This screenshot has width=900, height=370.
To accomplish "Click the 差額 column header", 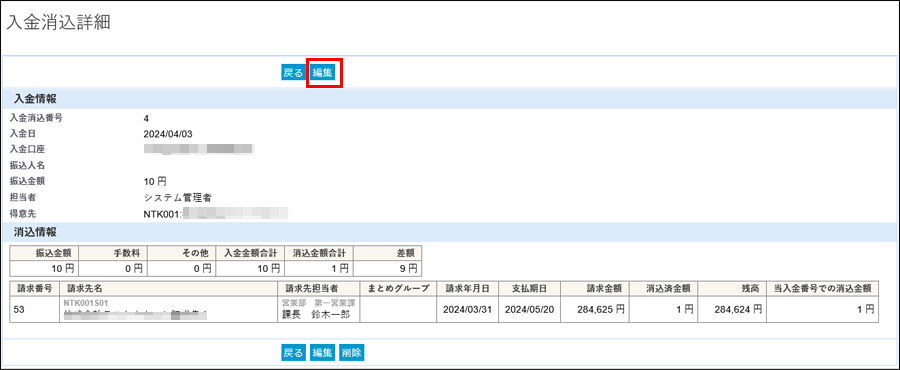I will coord(387,253).
